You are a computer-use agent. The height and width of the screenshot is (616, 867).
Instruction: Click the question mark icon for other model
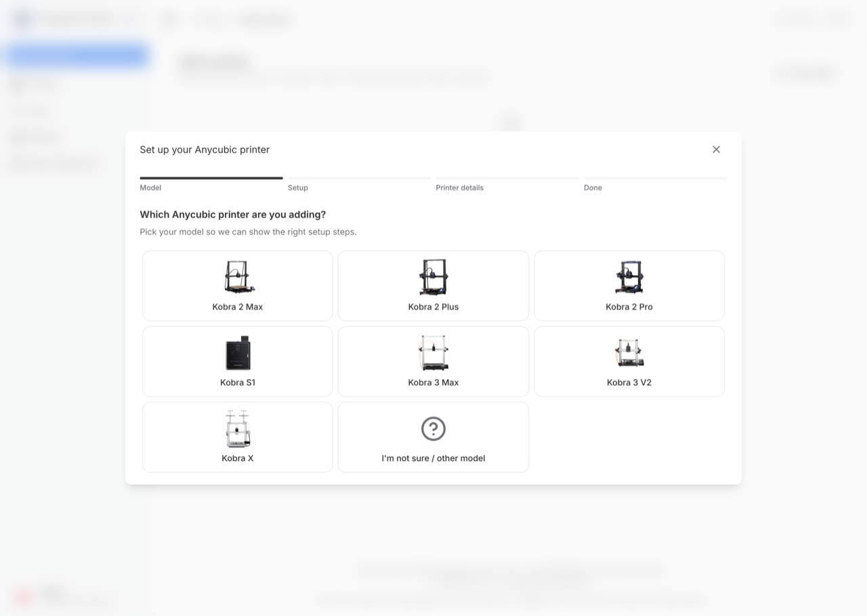pos(433,428)
